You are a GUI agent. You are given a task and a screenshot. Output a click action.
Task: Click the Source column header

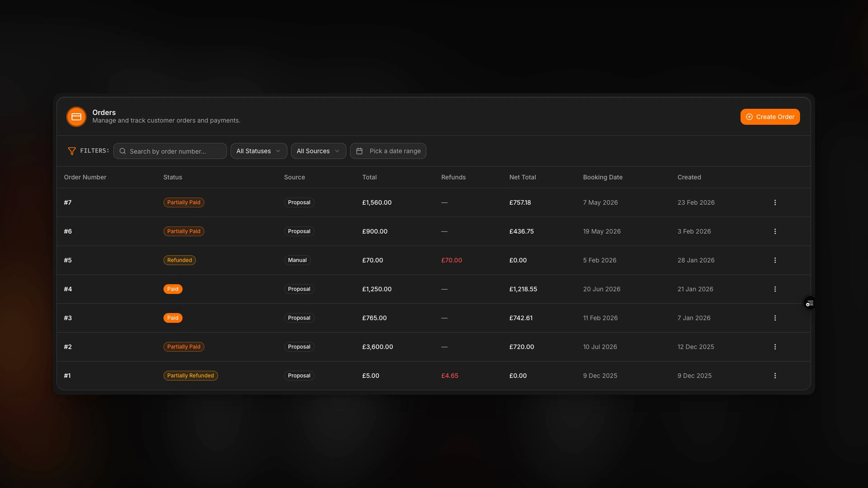(x=294, y=177)
